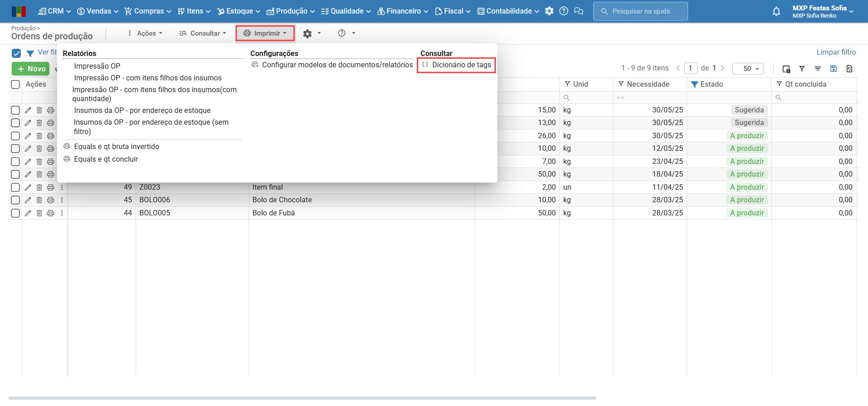Select Insumos da OP - por endereço de estoque
The height and width of the screenshot is (406, 868).
(x=142, y=110)
